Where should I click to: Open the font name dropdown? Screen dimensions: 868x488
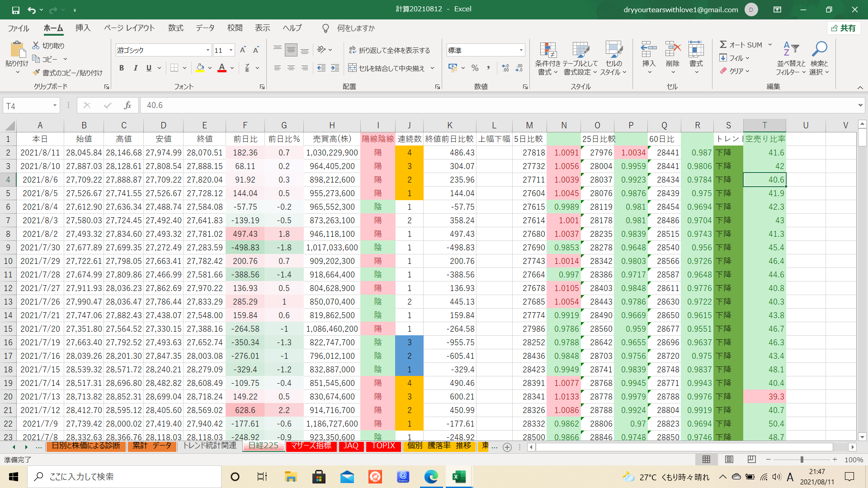(208, 50)
